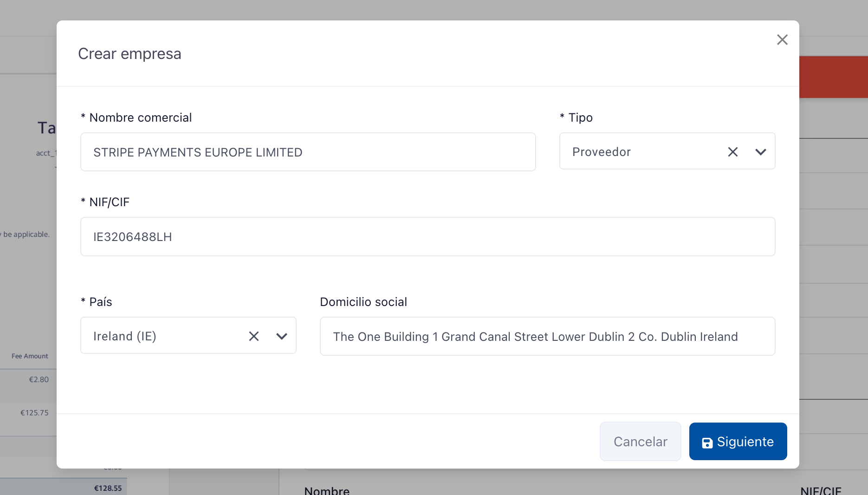Viewport: 868px width, 495px height.
Task: Edit the Domicilio social address field
Action: pos(547,337)
